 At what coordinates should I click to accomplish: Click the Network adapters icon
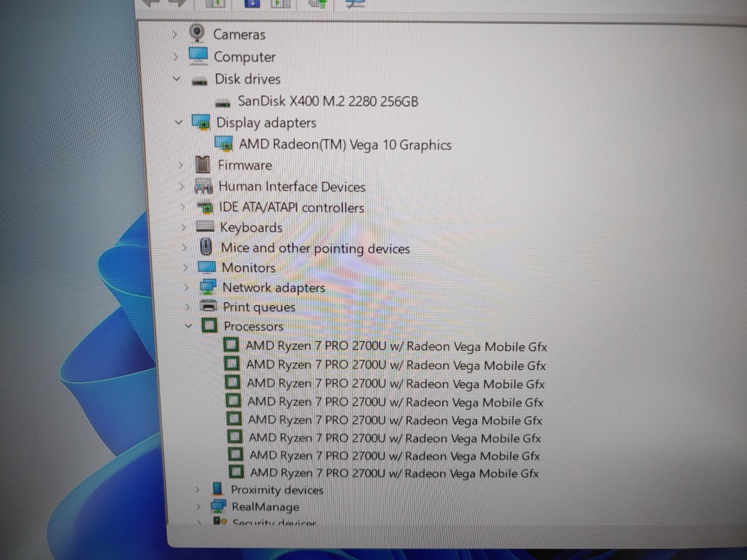tap(208, 287)
